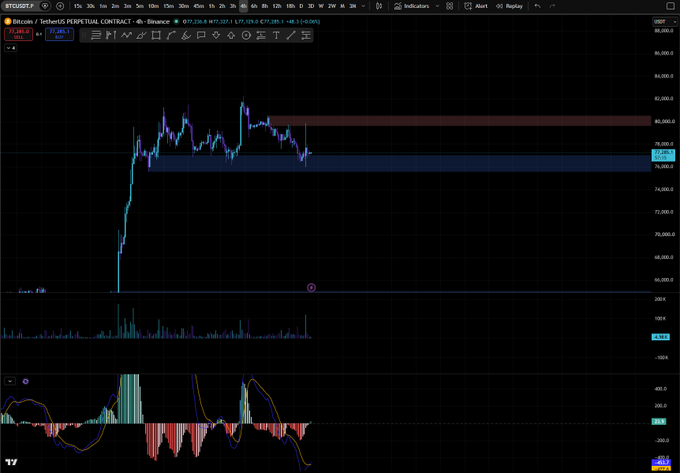Start bar Replay mode

[510, 6]
